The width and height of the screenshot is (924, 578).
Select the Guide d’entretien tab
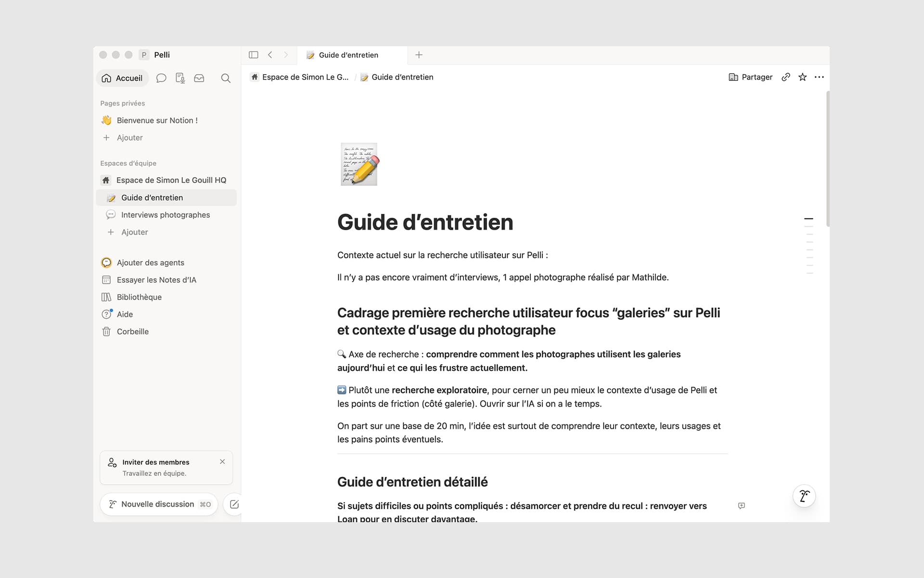pos(352,55)
